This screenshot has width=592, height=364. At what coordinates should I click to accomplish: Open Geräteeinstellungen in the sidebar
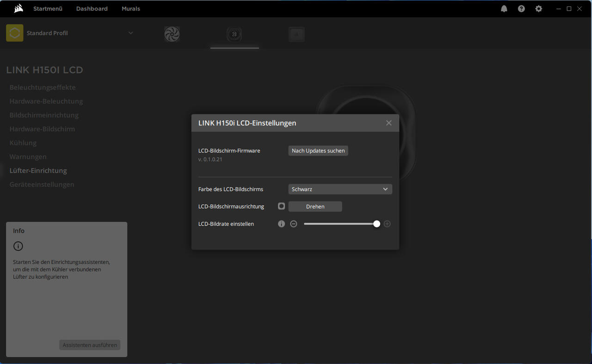coord(42,185)
